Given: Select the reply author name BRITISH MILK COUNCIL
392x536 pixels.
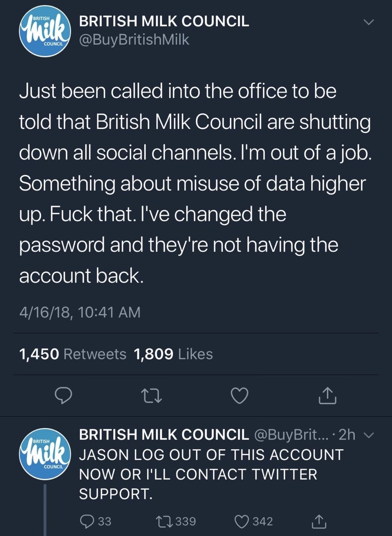Looking at the screenshot, I should 164,435.
